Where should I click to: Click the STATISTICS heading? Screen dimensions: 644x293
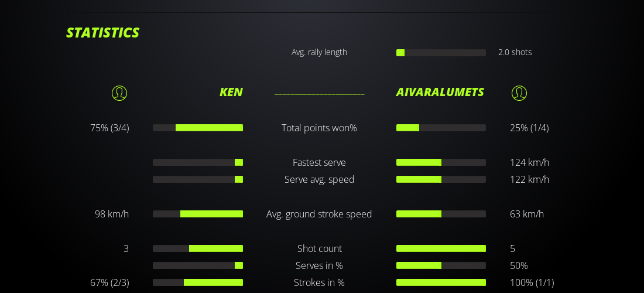point(102,32)
